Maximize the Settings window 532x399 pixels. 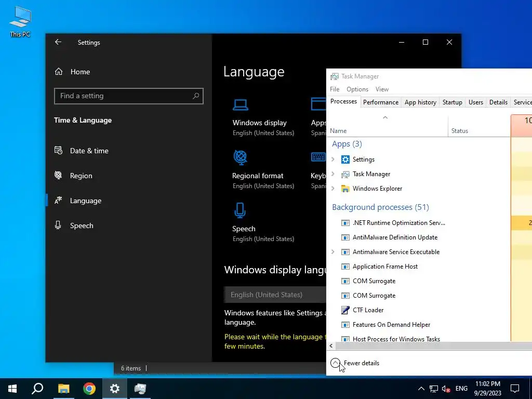pyautogui.click(x=425, y=42)
